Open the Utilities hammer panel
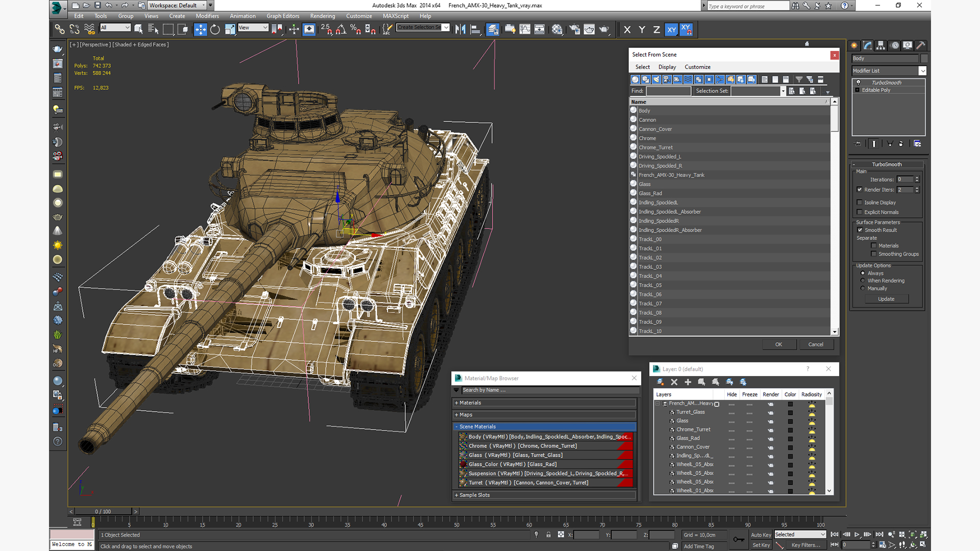Screen dimensions: 980x551 pos(921,45)
